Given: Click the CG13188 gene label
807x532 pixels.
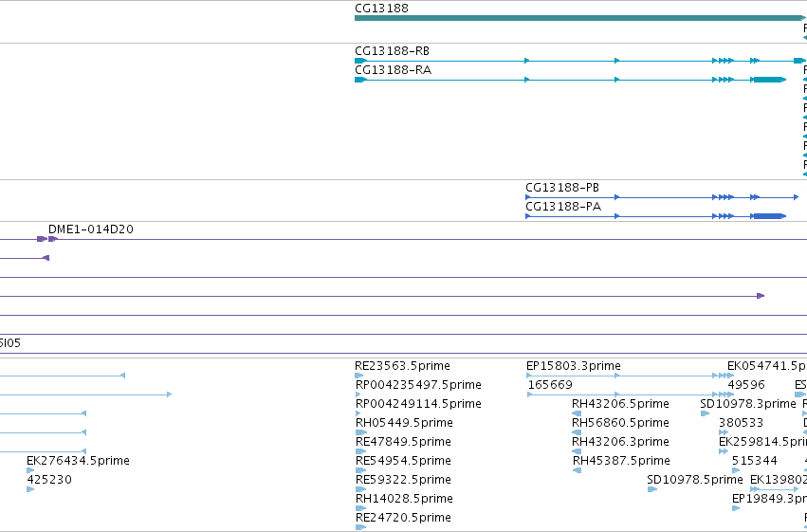Looking at the screenshot, I should click(381, 9).
